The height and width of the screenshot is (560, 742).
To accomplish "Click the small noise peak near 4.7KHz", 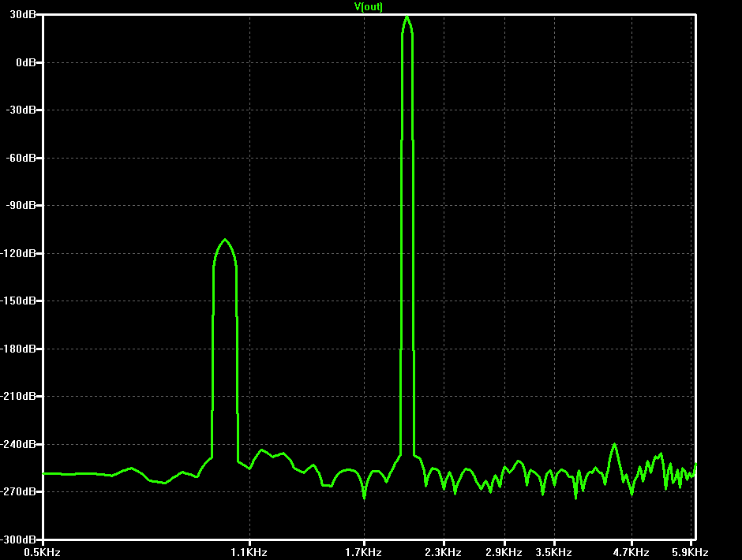I will [x=614, y=444].
